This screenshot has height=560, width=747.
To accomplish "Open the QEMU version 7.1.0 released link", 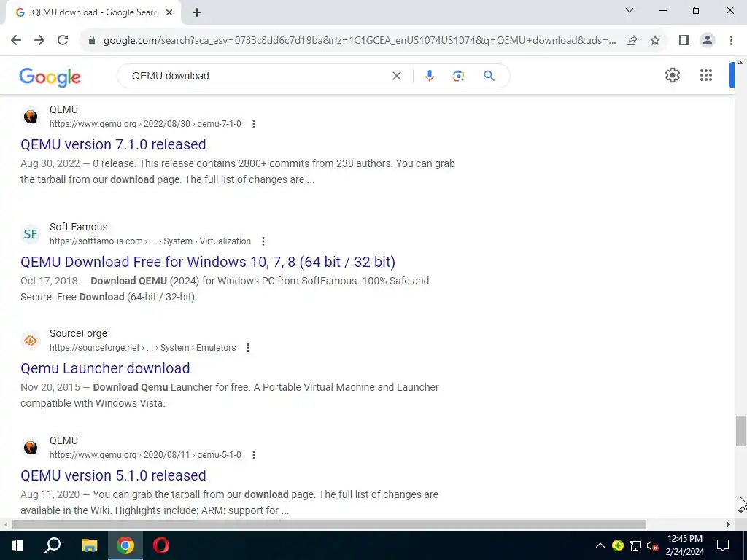I will [x=113, y=144].
